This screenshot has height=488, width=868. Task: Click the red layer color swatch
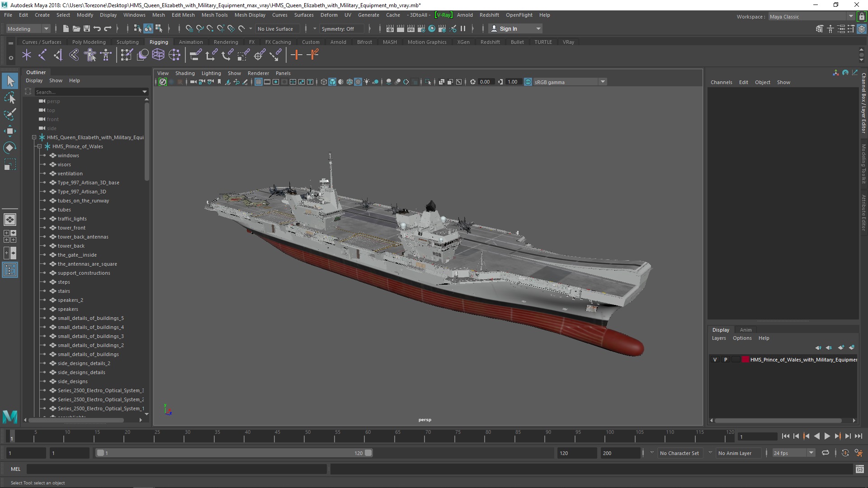click(745, 360)
